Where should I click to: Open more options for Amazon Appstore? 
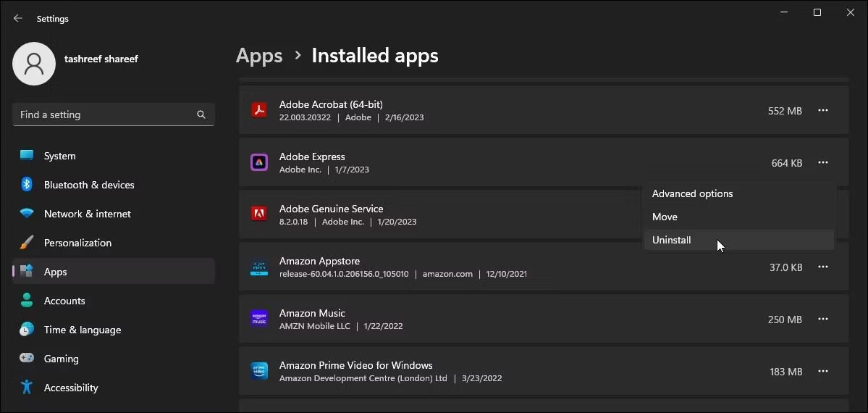pyautogui.click(x=823, y=267)
